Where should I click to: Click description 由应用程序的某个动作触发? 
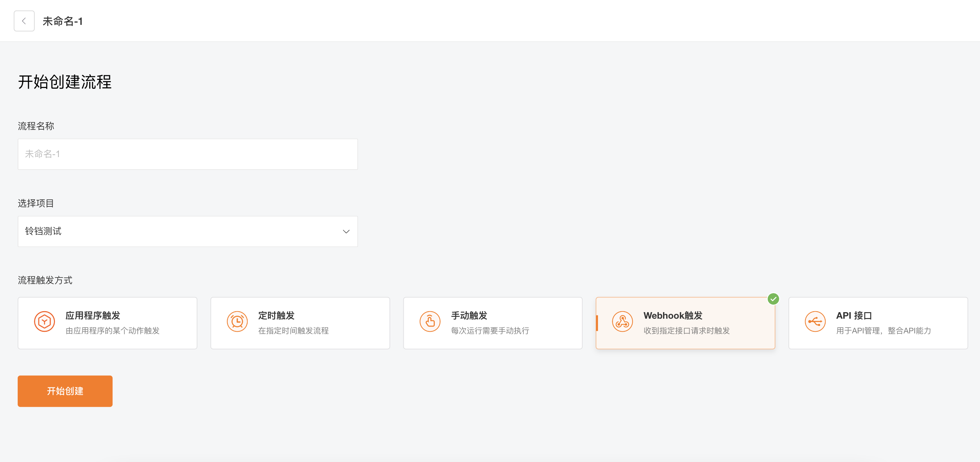click(x=113, y=331)
